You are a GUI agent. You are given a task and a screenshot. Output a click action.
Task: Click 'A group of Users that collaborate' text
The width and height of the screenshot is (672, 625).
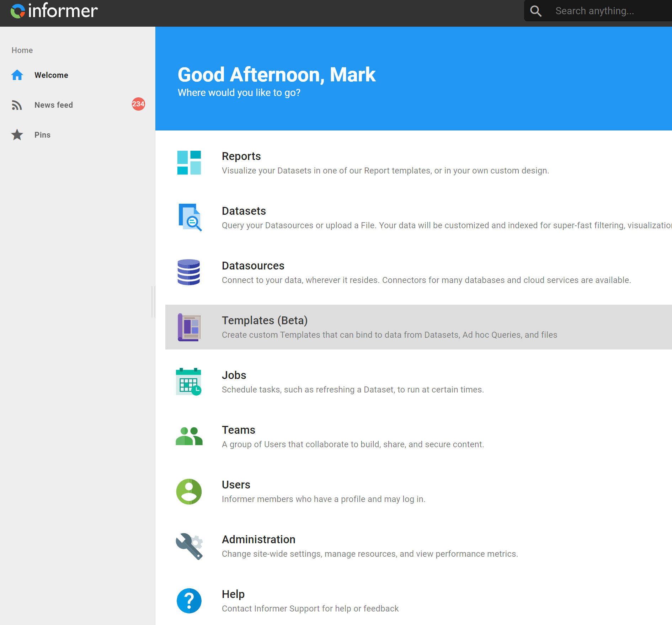pyautogui.click(x=353, y=444)
